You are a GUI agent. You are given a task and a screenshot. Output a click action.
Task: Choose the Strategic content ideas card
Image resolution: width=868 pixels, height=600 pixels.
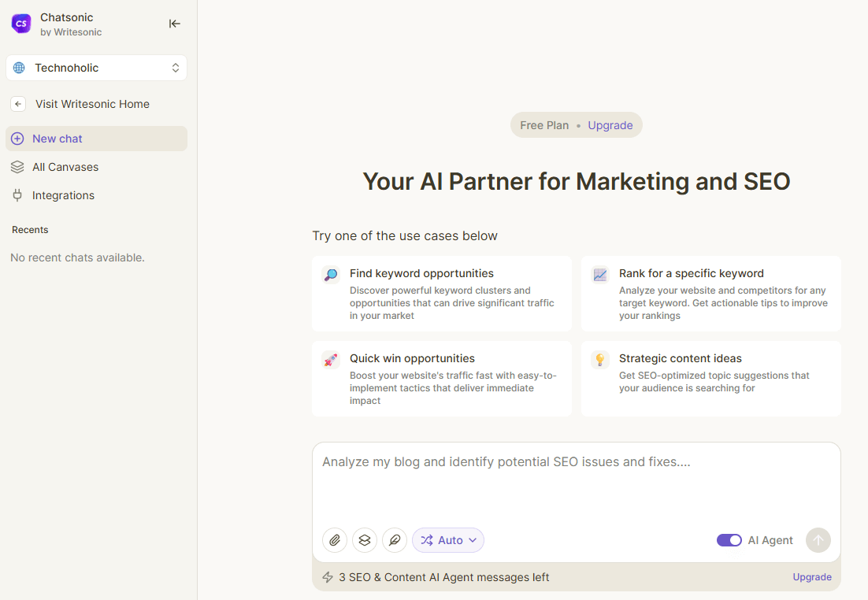[x=710, y=379]
